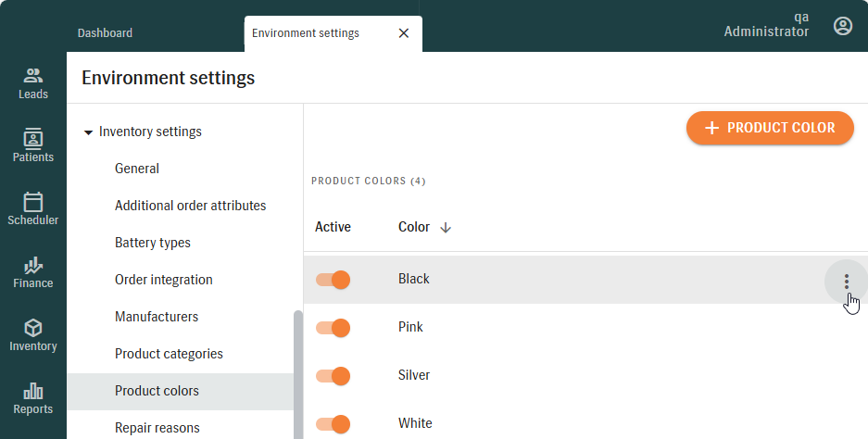868x439 pixels.
Task: Switch the White color active toggle
Action: (333, 424)
